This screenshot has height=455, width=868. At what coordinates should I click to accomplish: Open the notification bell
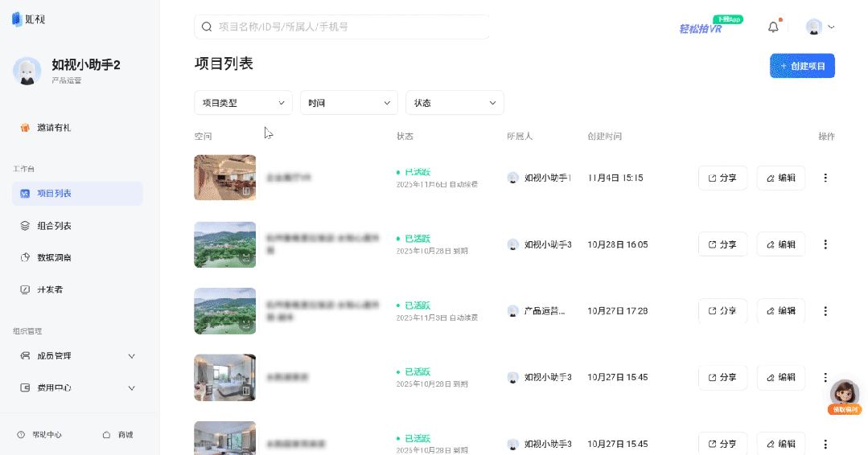[x=773, y=27]
